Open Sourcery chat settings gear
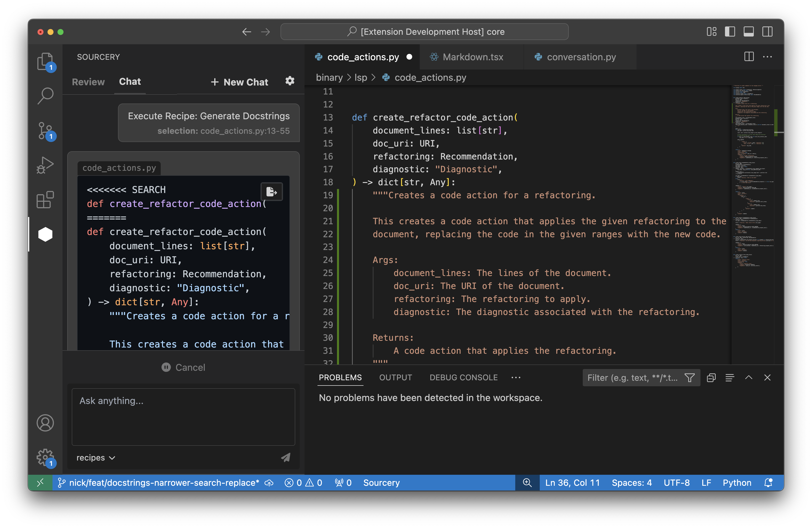This screenshot has width=812, height=528. (x=290, y=81)
